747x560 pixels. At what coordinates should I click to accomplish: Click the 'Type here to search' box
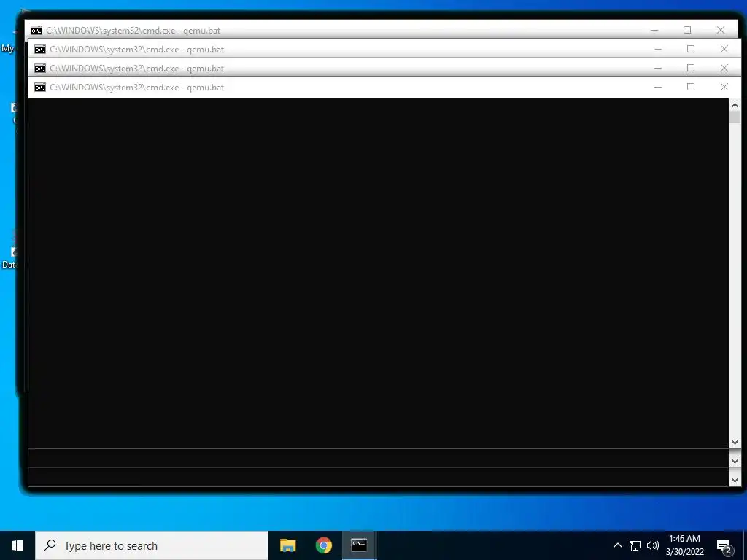pyautogui.click(x=152, y=545)
